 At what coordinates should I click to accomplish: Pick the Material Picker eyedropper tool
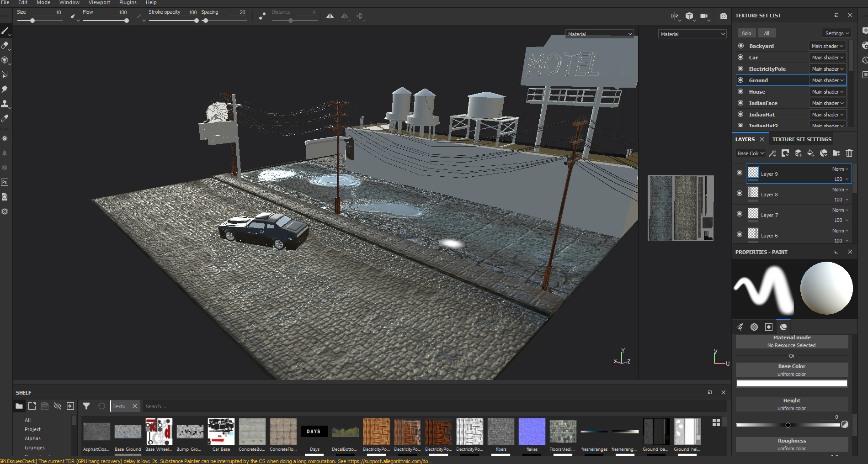pyautogui.click(x=5, y=118)
